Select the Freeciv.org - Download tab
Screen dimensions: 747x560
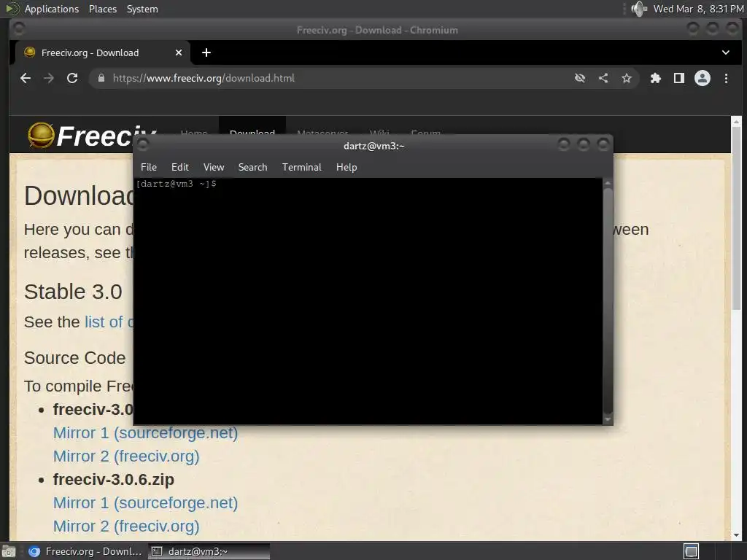(x=102, y=52)
